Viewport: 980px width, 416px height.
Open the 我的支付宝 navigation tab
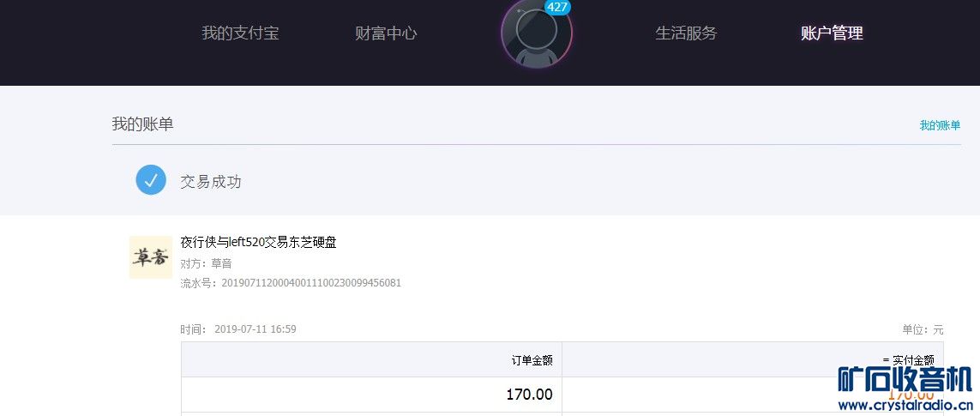tap(240, 33)
